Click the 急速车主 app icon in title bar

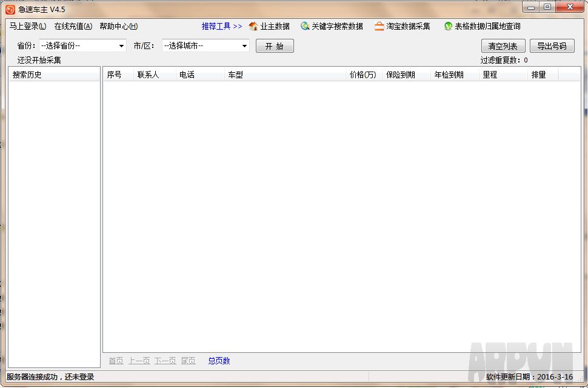(x=10, y=9)
